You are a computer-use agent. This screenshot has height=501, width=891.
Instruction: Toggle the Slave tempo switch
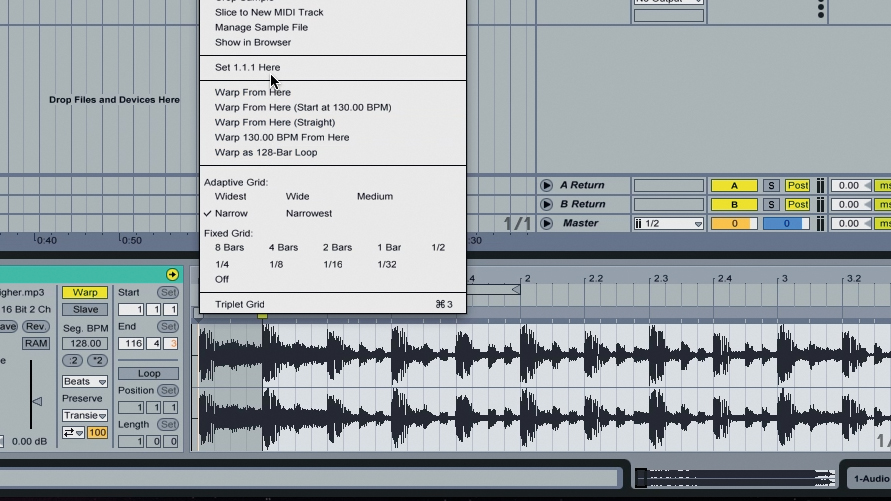[x=85, y=310]
